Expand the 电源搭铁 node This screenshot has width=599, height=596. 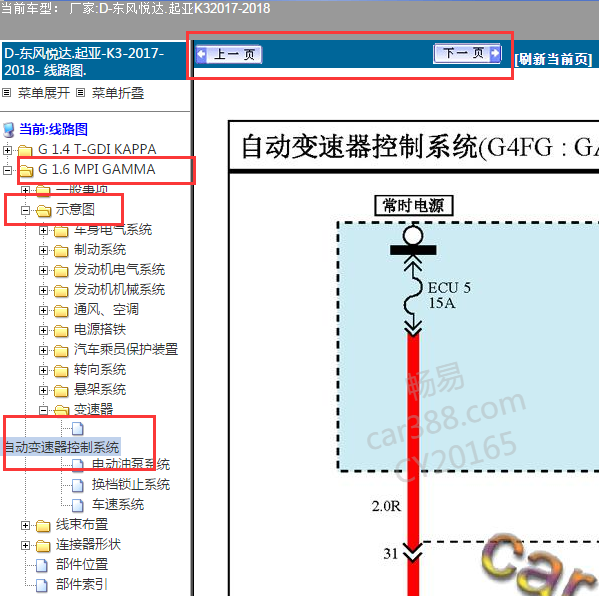[43, 330]
